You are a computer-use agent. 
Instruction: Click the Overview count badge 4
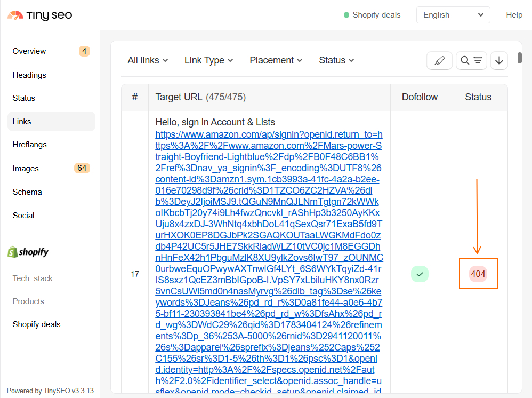(84, 51)
